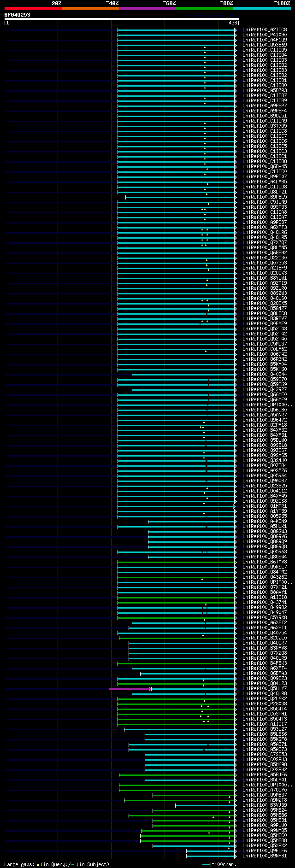The image size is (295, 868).
Task: Click the Large gaps legend text
Action: click(57, 864)
